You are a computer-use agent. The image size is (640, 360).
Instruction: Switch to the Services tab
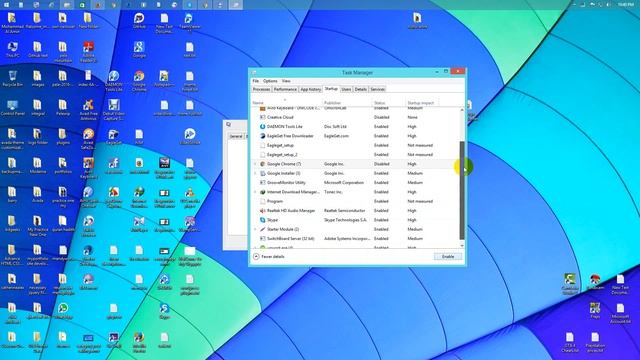pyautogui.click(x=377, y=89)
